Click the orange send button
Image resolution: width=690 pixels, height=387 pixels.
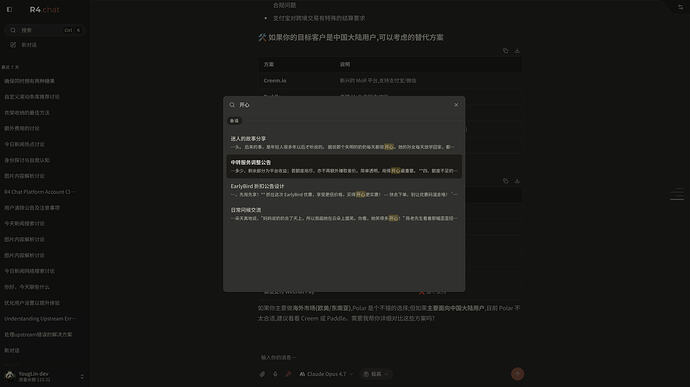tap(517, 374)
